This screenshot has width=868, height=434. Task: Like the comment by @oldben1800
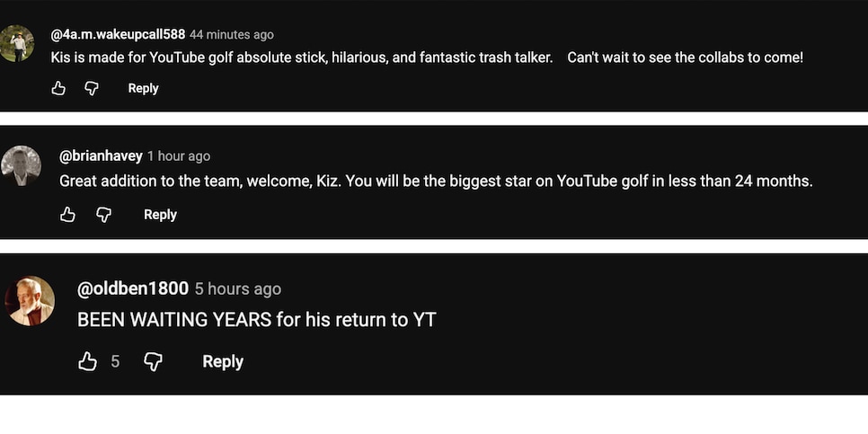click(x=87, y=361)
